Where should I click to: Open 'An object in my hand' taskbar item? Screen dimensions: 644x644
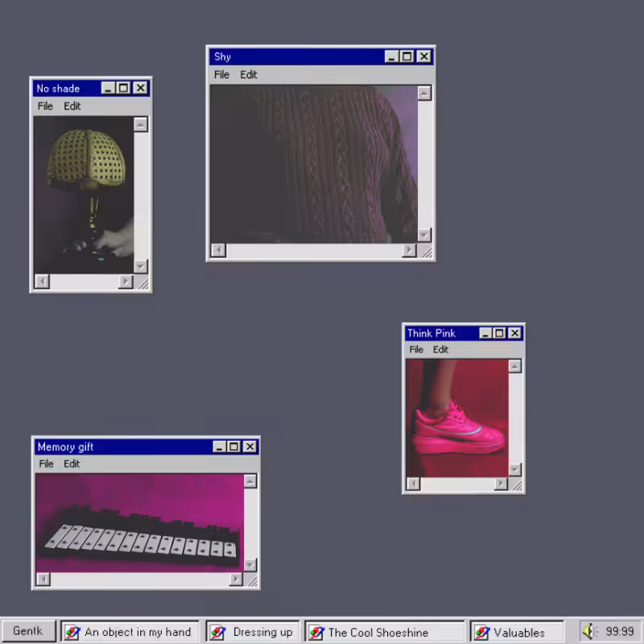pos(130,632)
